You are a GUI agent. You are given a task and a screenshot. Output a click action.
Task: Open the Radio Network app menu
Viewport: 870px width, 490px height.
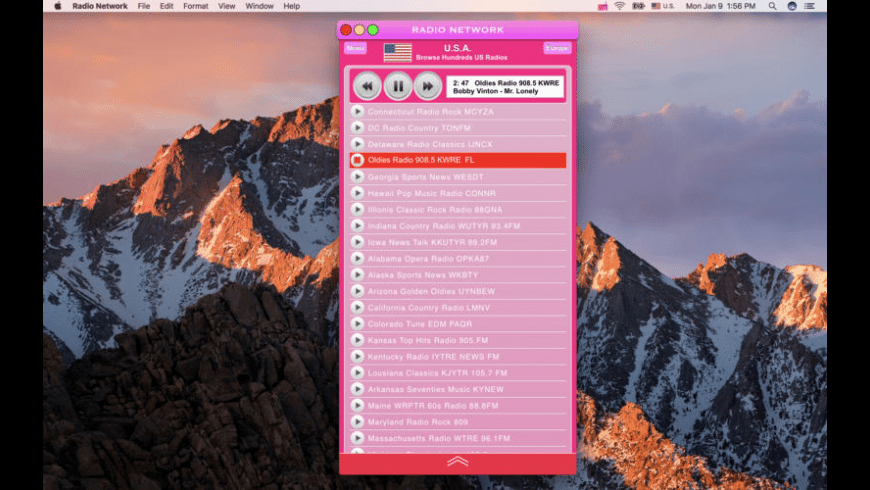(x=100, y=6)
